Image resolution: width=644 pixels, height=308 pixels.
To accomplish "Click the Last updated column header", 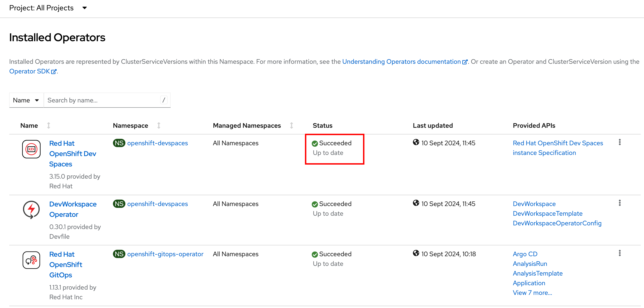I will pos(432,125).
